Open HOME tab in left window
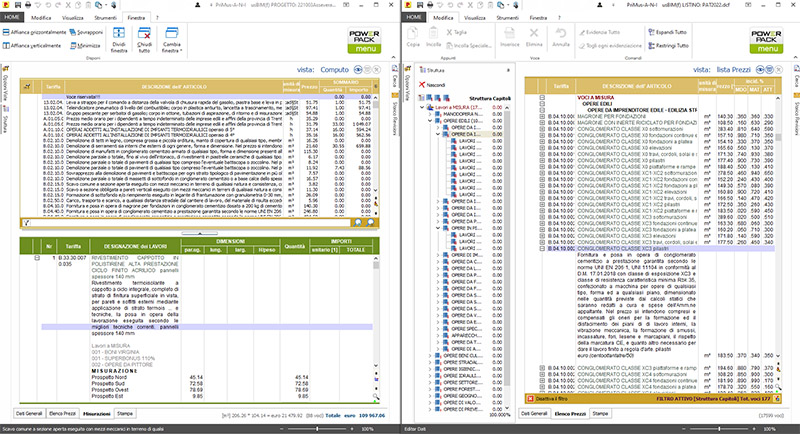The height and width of the screenshot is (434, 800). 12,17
